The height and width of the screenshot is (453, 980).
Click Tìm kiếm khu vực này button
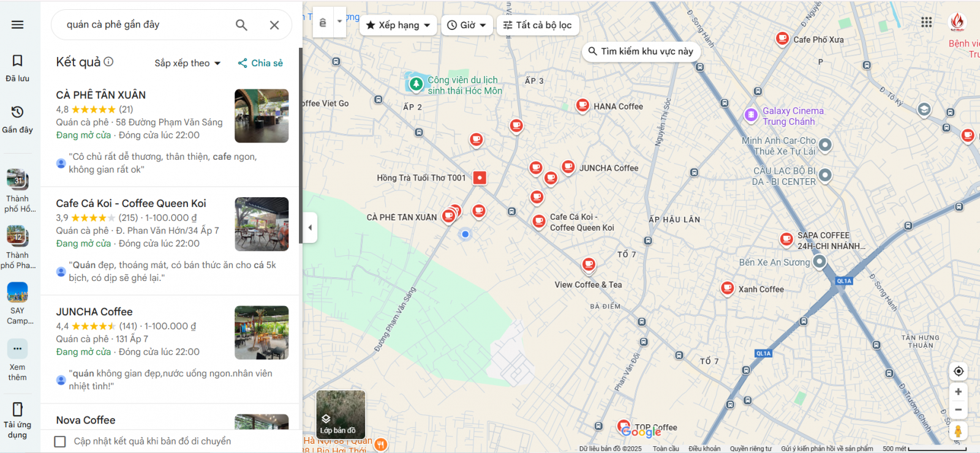click(x=641, y=51)
